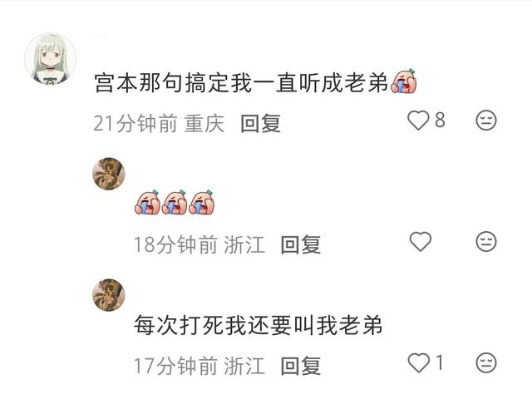Dislike the 17分钟前 reply from 浙江
This screenshot has width=532, height=404.
[x=486, y=362]
